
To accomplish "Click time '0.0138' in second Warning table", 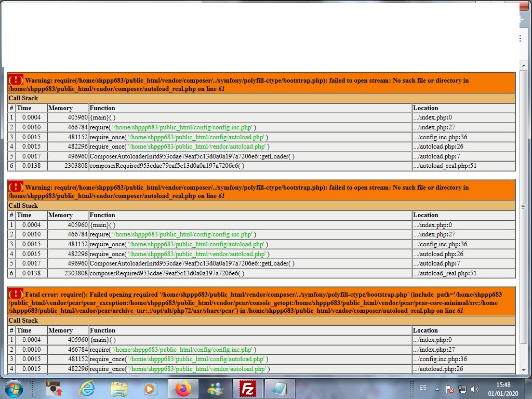I will pos(31,273).
